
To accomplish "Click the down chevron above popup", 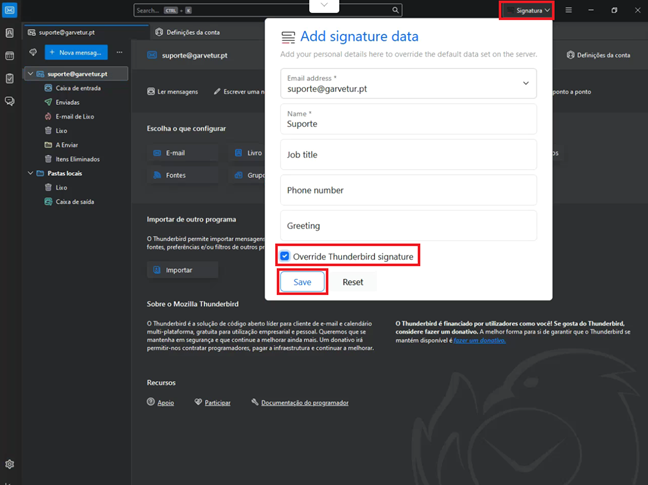I will click(x=324, y=5).
